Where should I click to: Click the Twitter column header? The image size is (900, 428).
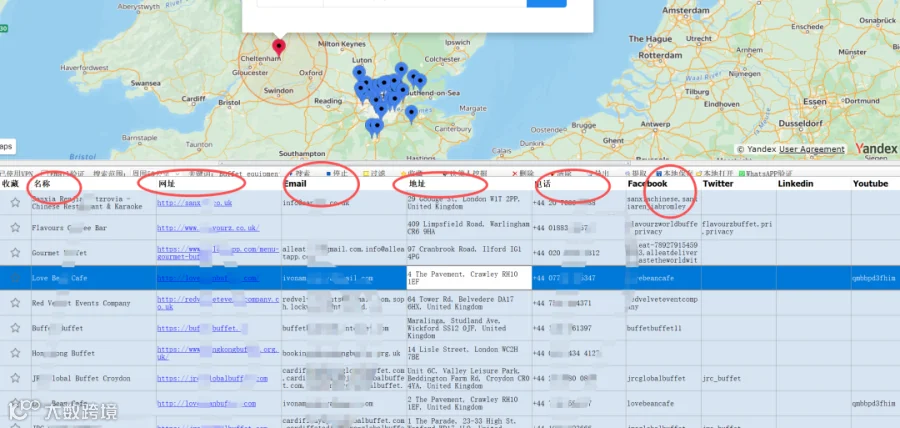(x=718, y=184)
